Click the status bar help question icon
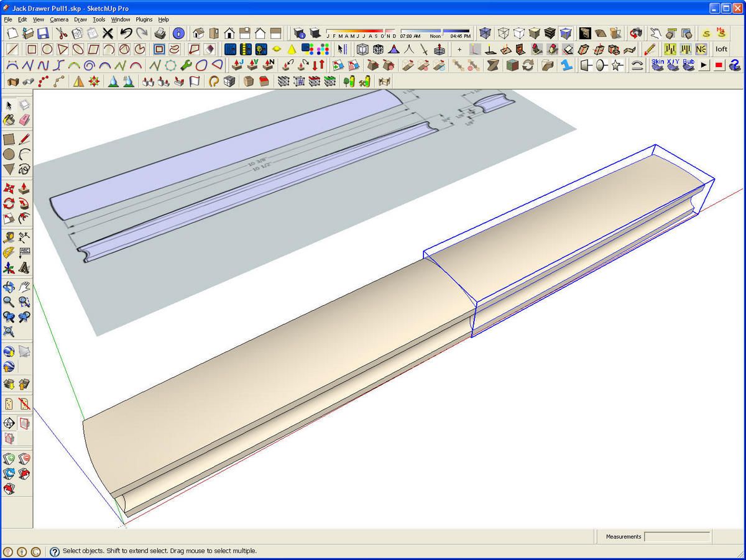Image resolution: width=746 pixels, height=560 pixels. pos(55,551)
